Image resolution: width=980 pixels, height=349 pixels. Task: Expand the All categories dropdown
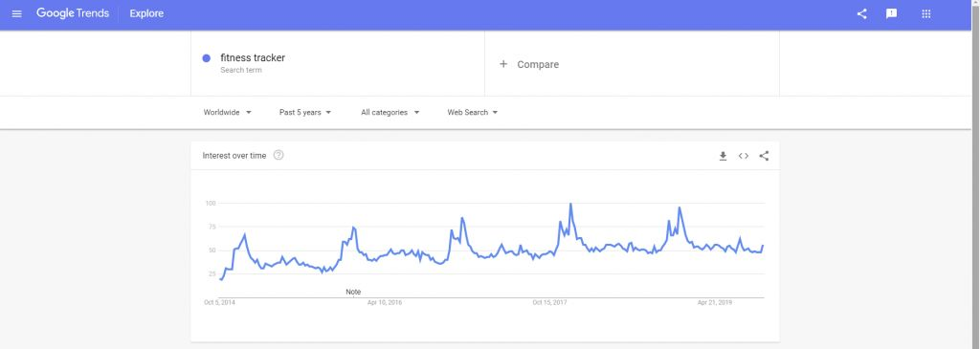point(390,113)
